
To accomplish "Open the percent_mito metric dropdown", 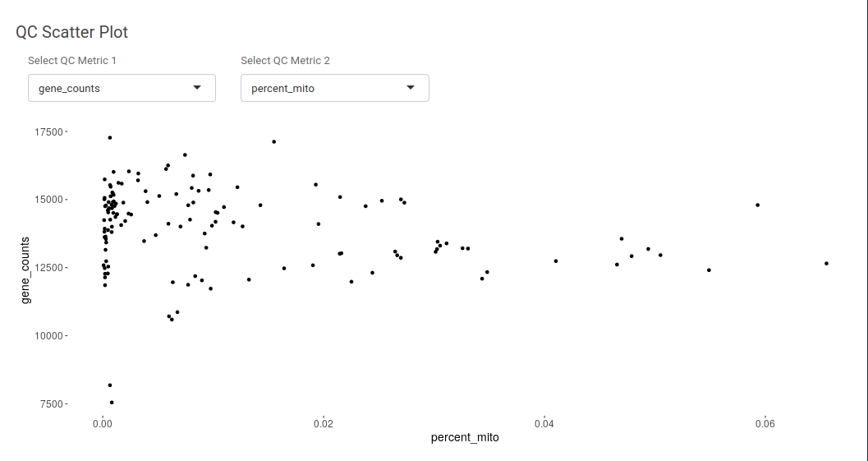I will click(335, 88).
